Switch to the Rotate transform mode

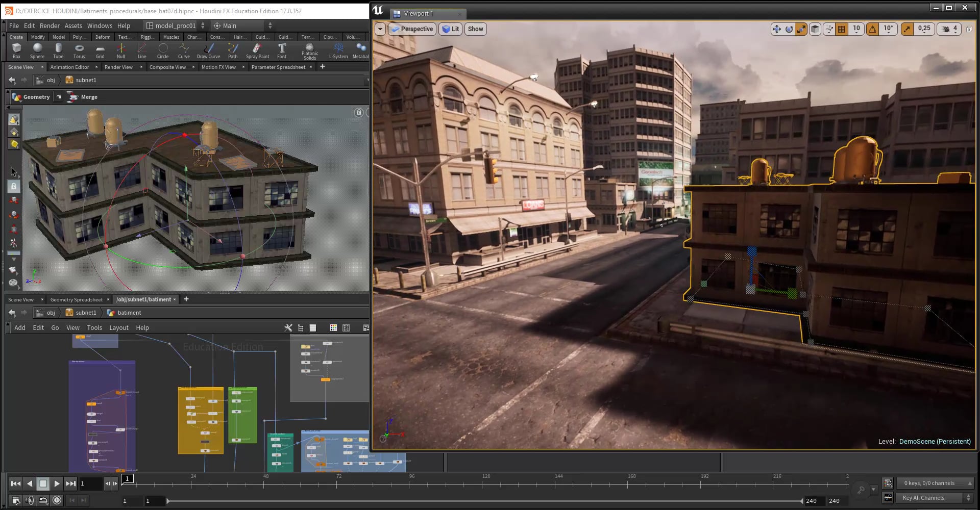[x=788, y=29]
